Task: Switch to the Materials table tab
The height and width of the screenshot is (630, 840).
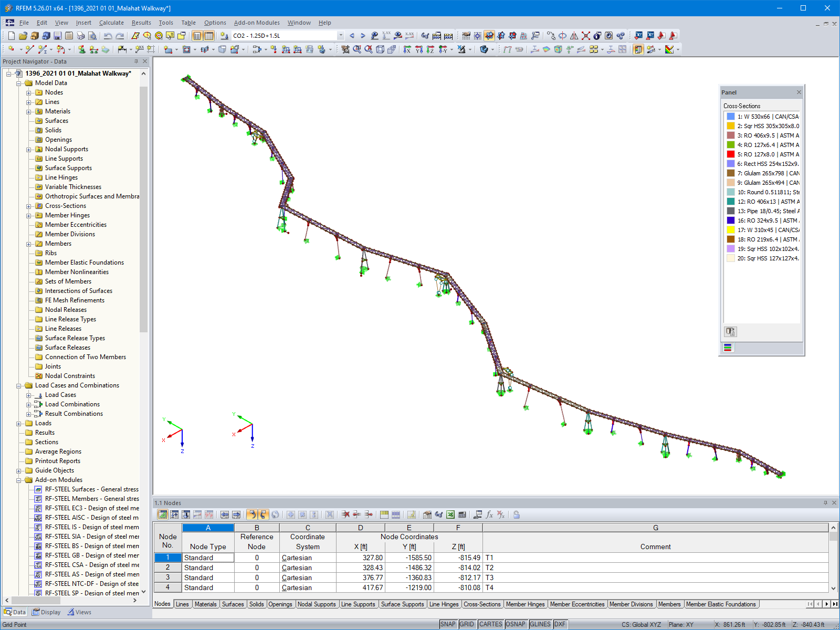Action: (205, 604)
